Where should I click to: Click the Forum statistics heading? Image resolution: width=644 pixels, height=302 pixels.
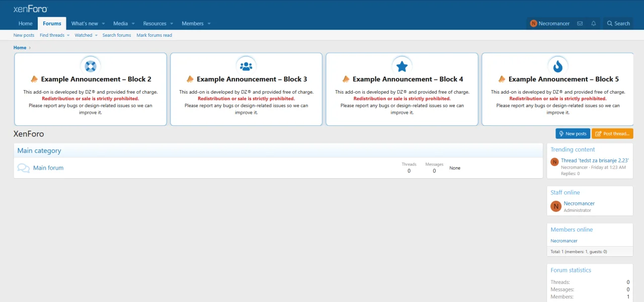[x=571, y=270]
